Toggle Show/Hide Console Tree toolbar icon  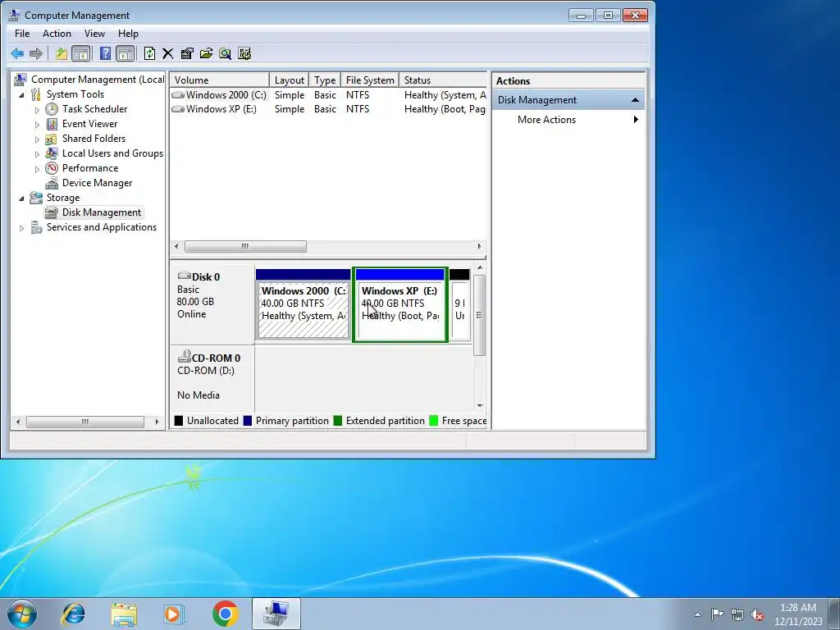81,53
